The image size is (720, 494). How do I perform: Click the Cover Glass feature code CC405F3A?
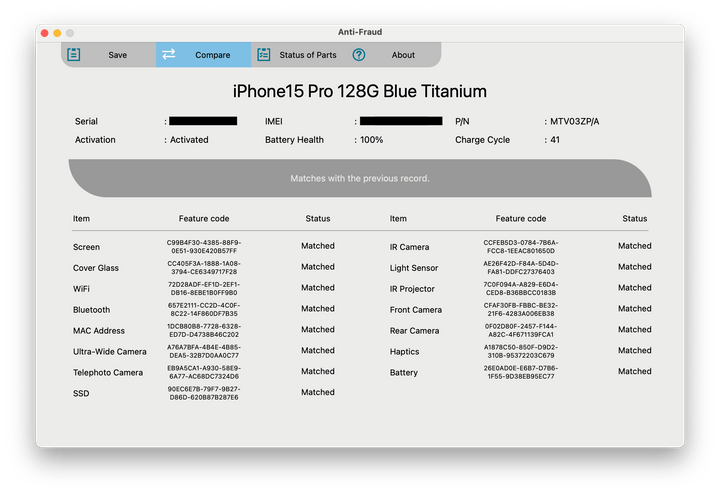(204, 268)
